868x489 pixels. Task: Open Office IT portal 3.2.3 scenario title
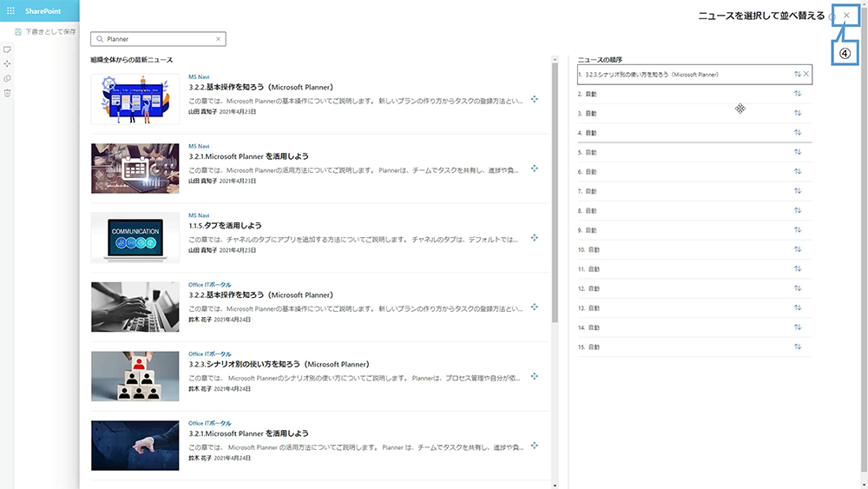(279, 364)
